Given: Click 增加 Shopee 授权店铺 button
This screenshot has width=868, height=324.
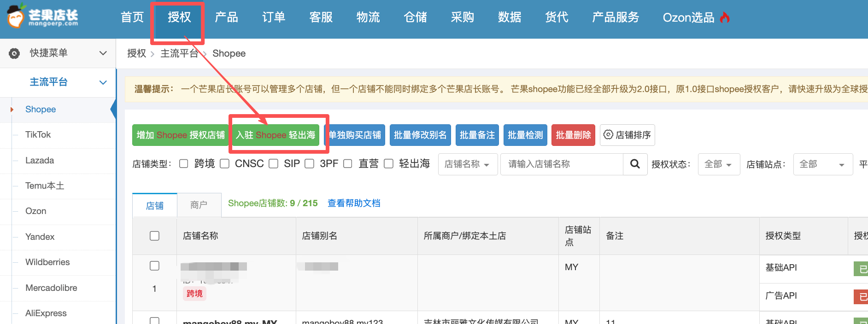Looking at the screenshot, I should coord(181,135).
